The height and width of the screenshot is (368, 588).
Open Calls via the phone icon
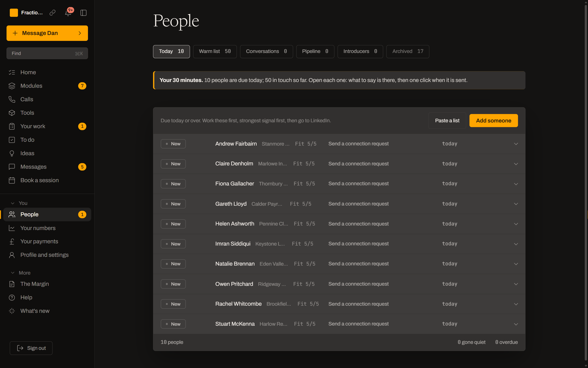click(x=12, y=99)
